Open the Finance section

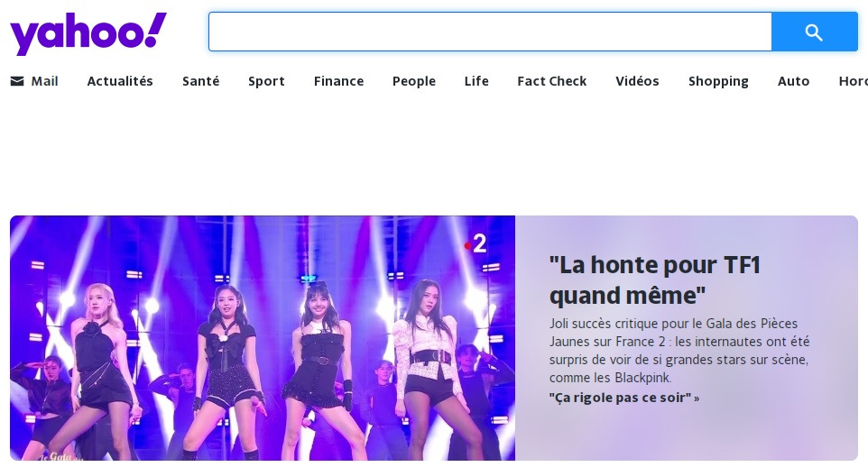pyautogui.click(x=338, y=81)
